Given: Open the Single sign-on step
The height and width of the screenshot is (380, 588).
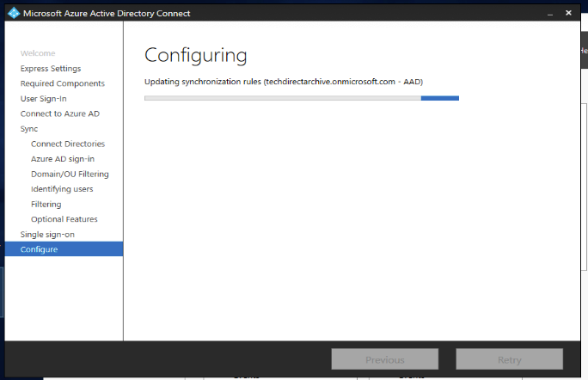Looking at the screenshot, I should coord(47,235).
